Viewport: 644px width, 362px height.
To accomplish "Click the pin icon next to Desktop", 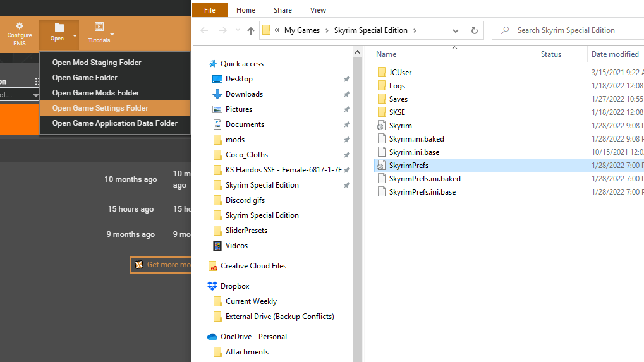I will point(346,79).
